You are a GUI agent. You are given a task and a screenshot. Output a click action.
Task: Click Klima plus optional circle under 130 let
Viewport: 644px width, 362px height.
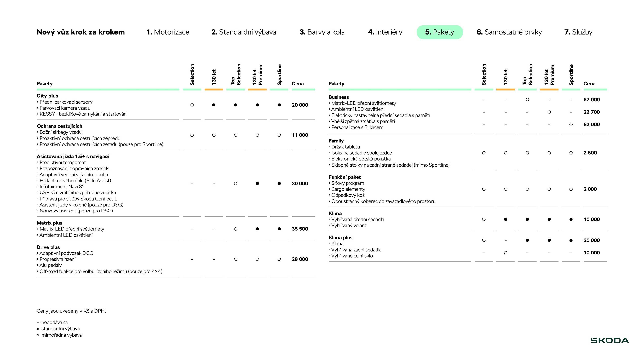505,252
